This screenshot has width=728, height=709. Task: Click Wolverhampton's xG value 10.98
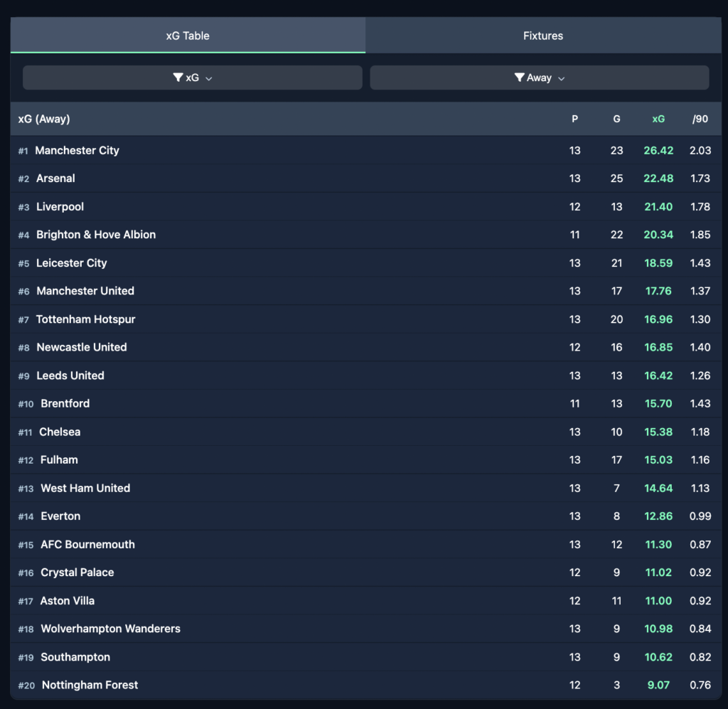(x=658, y=629)
